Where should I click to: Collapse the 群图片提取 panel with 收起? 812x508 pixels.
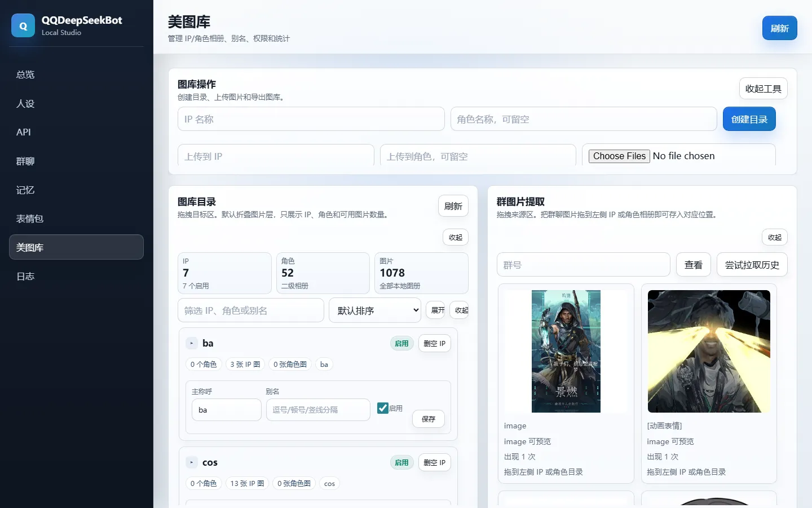774,238
